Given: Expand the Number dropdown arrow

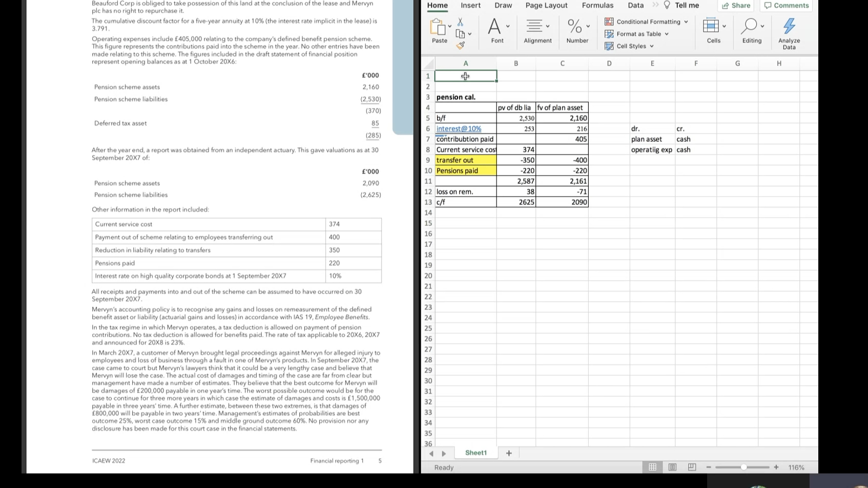Looking at the screenshot, I should (588, 26).
